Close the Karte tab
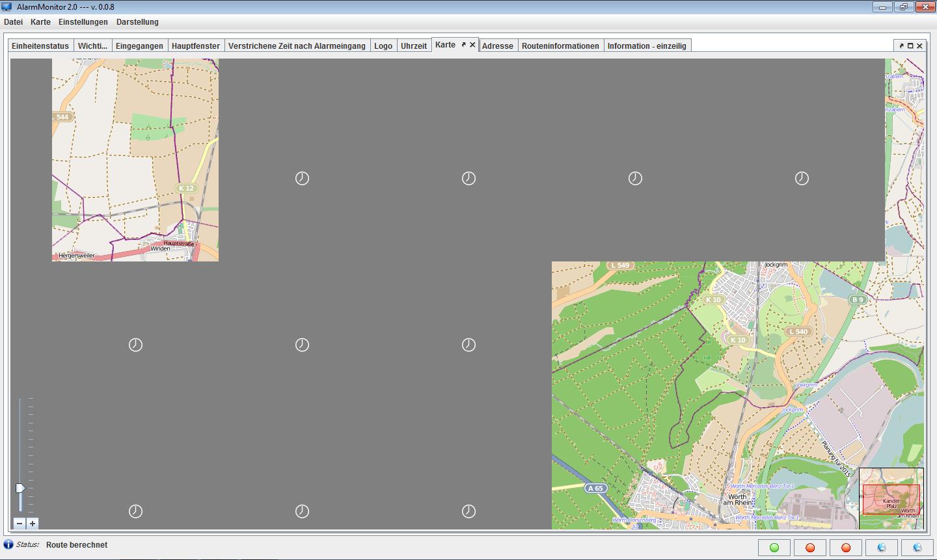The height and width of the screenshot is (560, 937). [x=472, y=45]
